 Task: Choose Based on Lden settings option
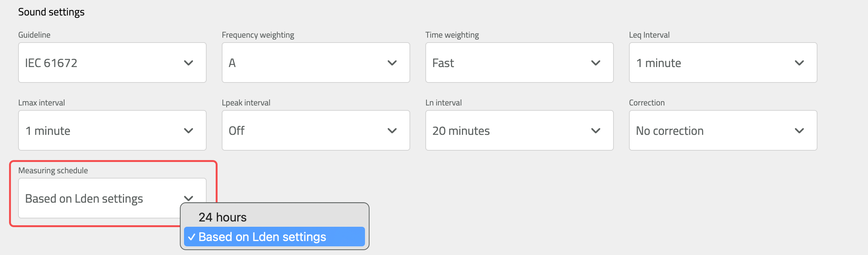(x=274, y=237)
